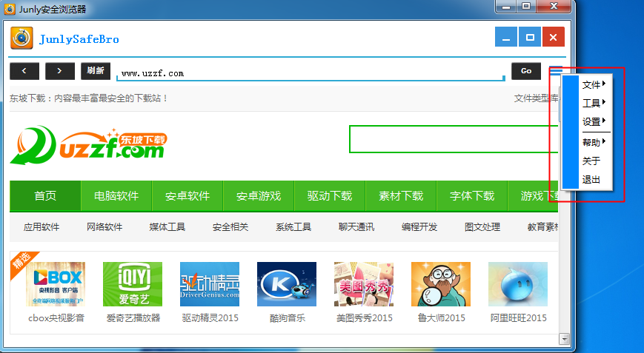Click the 酷狗音乐 app icon

point(287,284)
